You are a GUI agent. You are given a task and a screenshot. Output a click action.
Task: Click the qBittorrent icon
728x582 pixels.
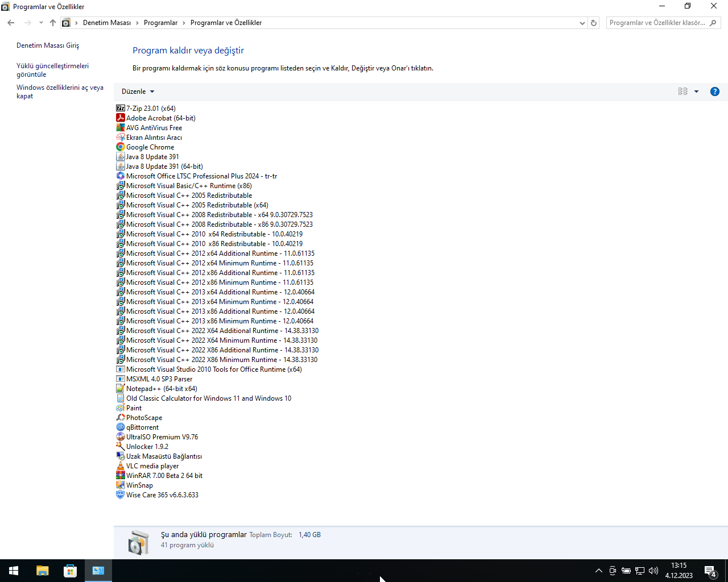121,427
